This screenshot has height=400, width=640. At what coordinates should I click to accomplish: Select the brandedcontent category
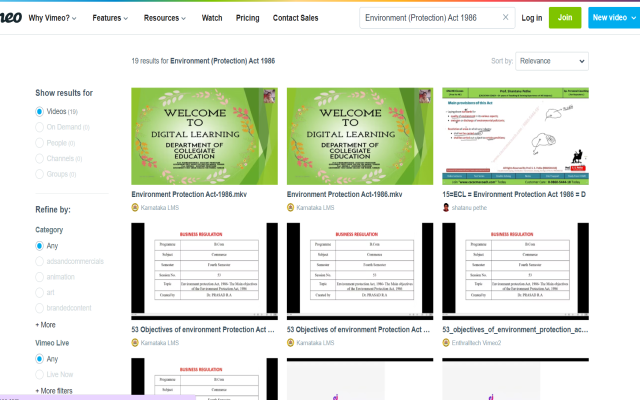tap(40, 308)
